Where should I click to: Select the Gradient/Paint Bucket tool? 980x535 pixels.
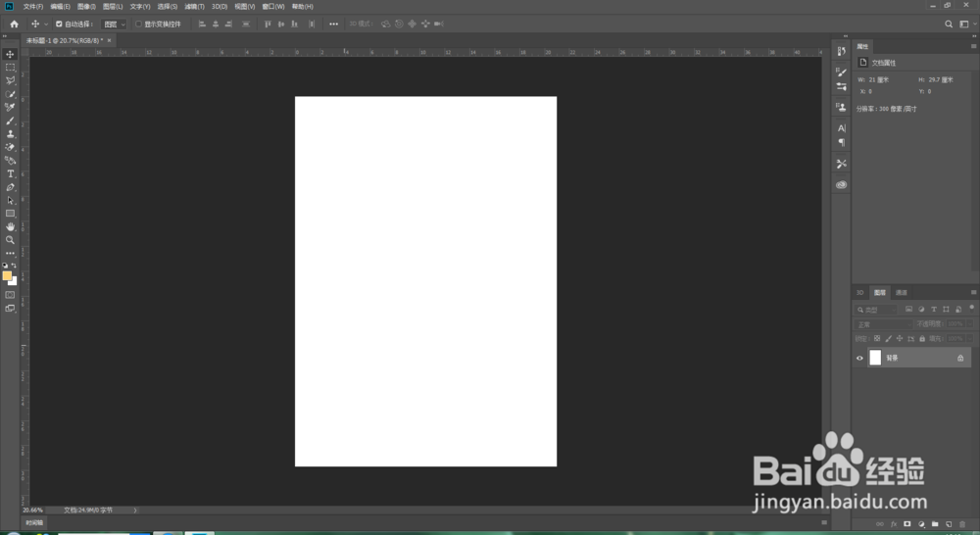coord(10,161)
